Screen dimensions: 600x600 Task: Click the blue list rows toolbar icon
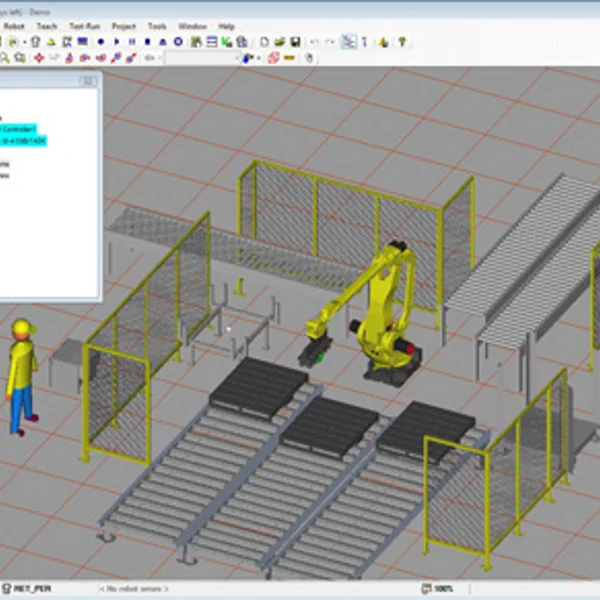212,42
